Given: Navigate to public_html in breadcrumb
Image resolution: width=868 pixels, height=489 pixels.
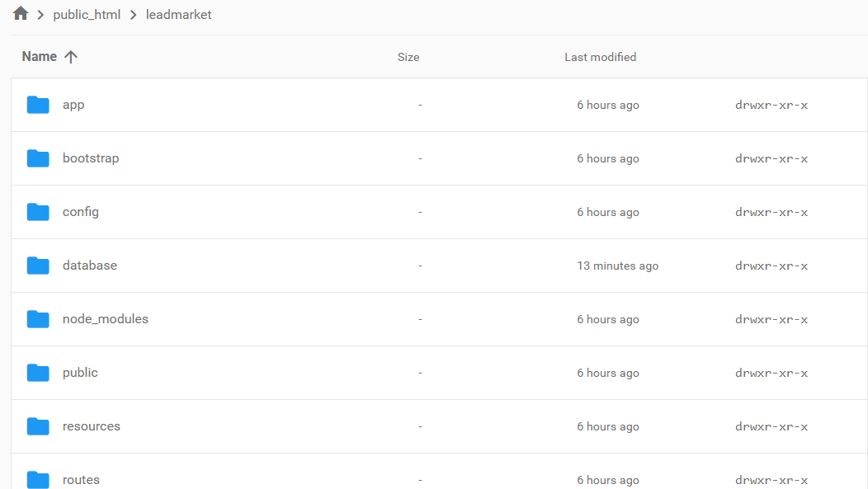Looking at the screenshot, I should (x=87, y=15).
